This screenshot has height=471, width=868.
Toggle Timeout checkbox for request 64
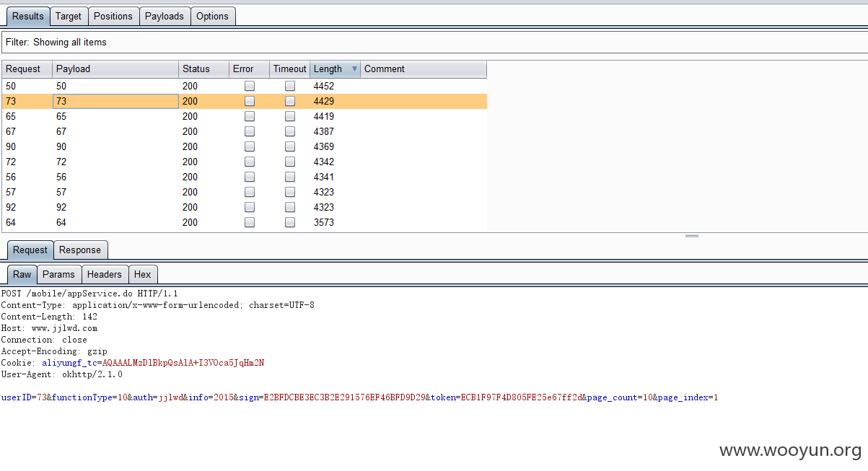290,222
